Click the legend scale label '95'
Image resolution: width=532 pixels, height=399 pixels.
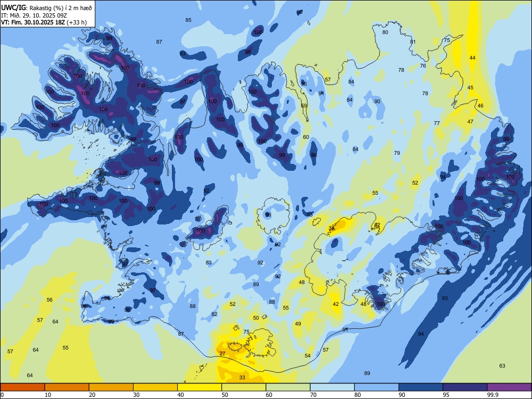point(446,395)
